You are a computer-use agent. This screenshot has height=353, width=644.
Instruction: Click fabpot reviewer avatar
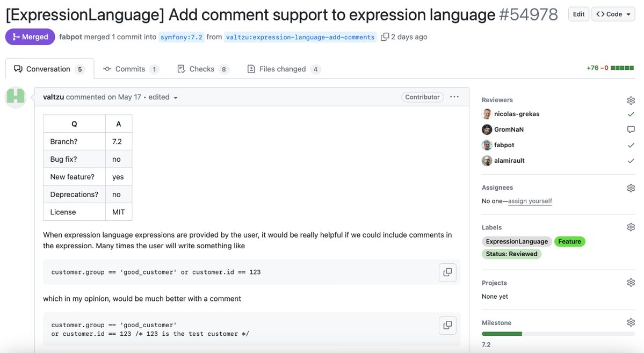point(487,145)
